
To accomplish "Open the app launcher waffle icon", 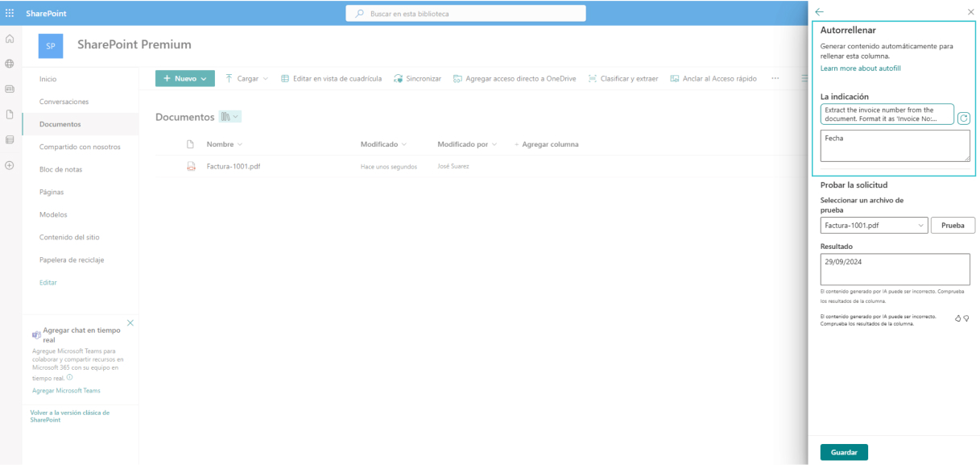I will pyautogui.click(x=10, y=14).
